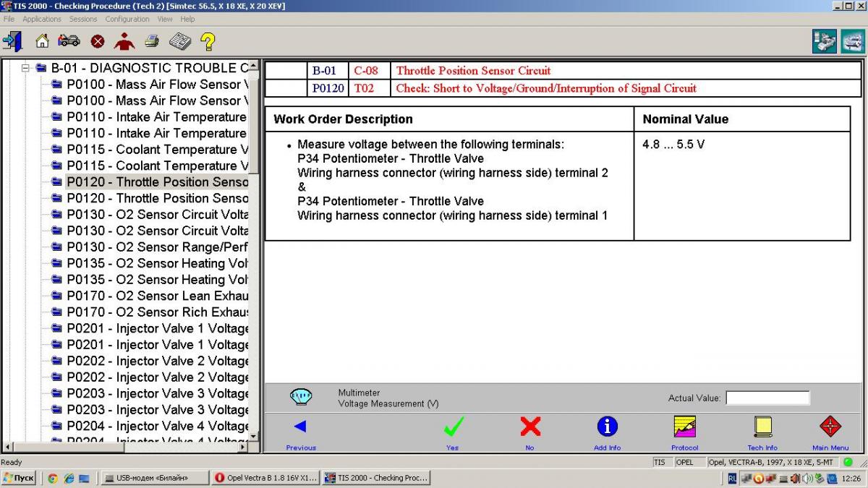This screenshot has width=868, height=488.
Task: Click the red stop circle icon
Action: point(98,42)
